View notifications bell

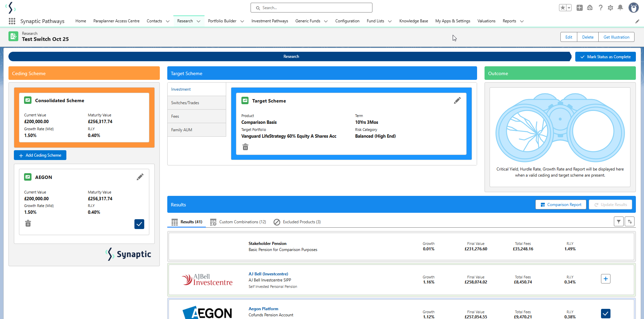(620, 8)
